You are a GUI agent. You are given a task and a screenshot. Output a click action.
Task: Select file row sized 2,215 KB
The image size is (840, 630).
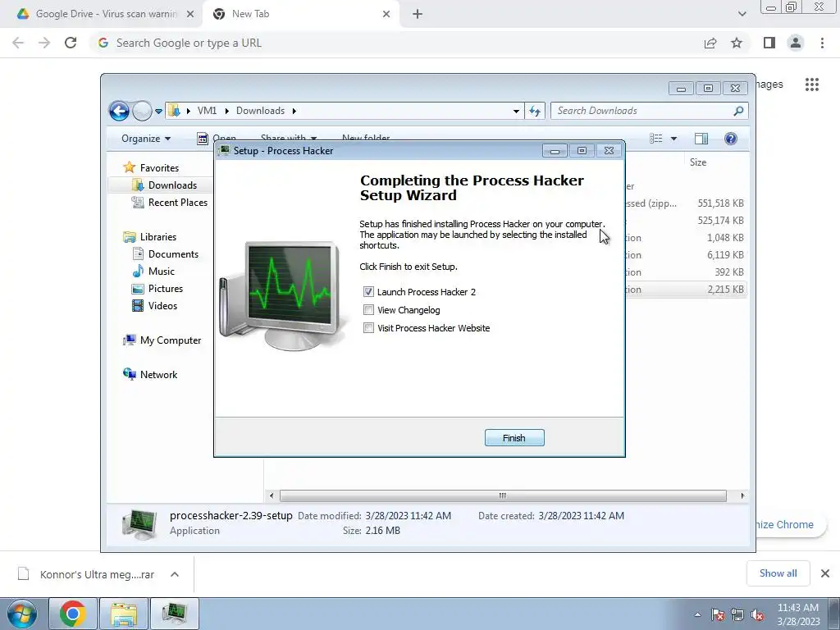click(687, 290)
